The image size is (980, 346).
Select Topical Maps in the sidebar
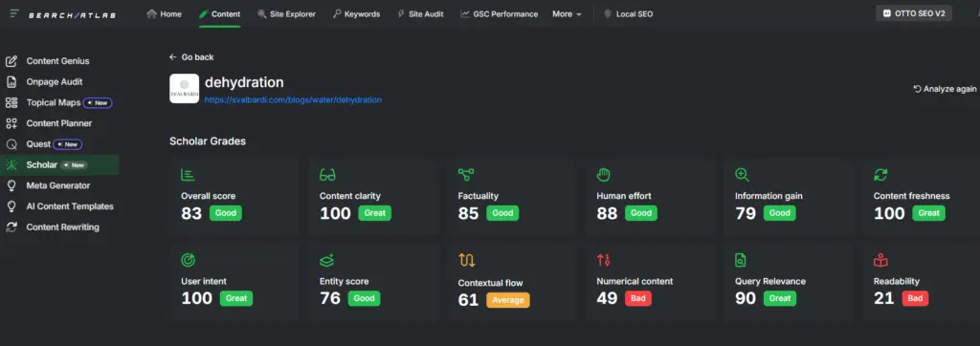[54, 102]
